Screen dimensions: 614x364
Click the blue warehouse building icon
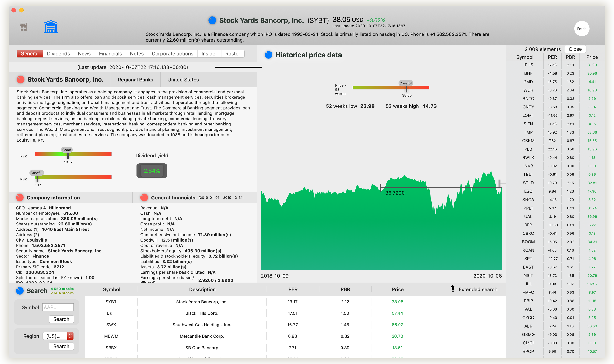(51, 27)
